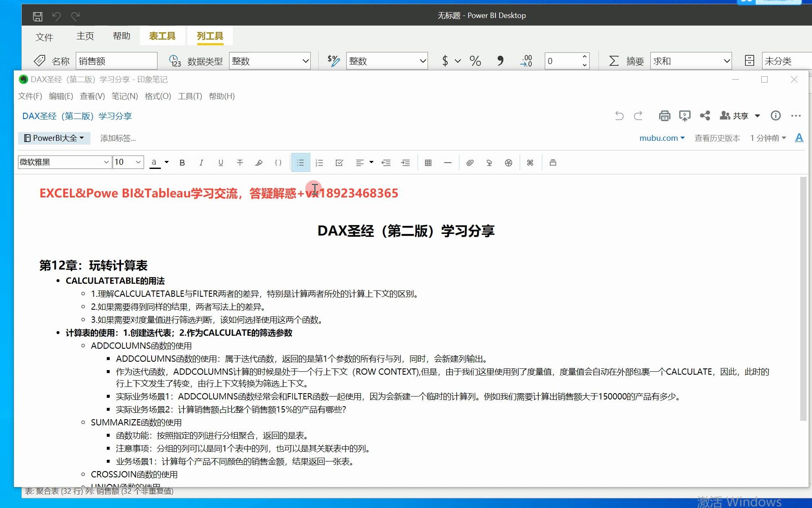Apply text color with the underlined a swatch

coord(155,163)
